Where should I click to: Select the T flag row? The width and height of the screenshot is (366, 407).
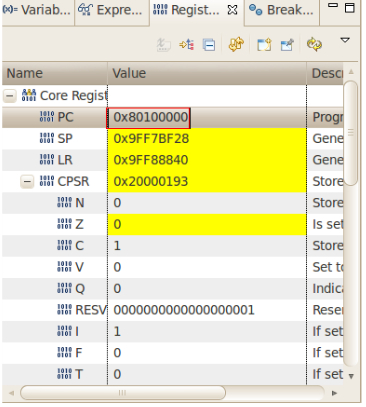[172, 374]
